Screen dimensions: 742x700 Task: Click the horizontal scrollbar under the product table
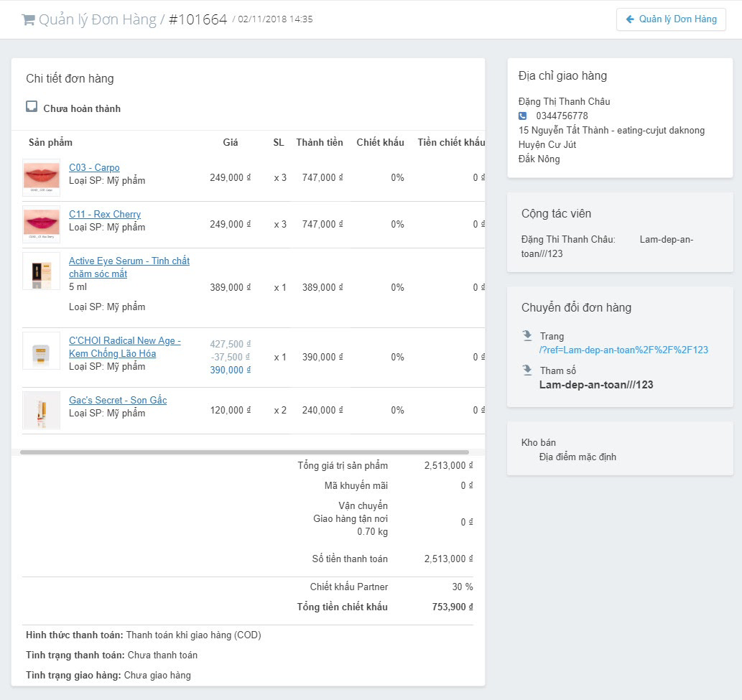(x=244, y=452)
